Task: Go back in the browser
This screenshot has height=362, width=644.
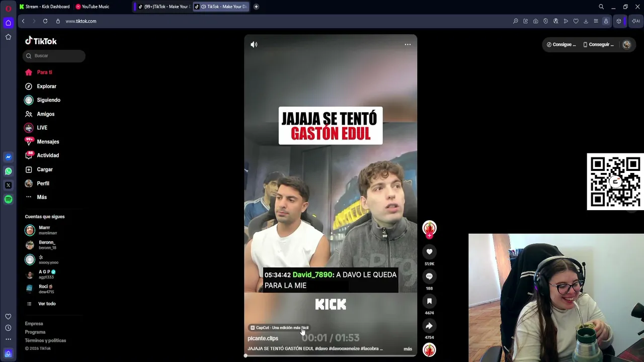Action: coord(23,21)
